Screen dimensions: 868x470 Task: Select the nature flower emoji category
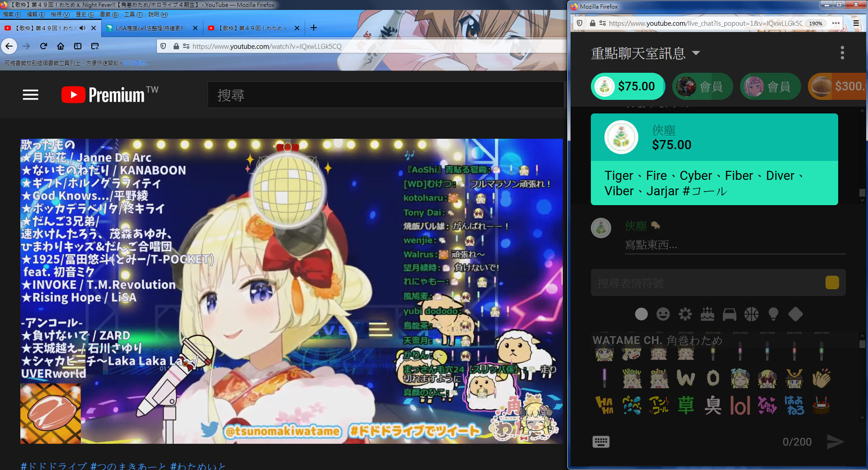coord(685,314)
